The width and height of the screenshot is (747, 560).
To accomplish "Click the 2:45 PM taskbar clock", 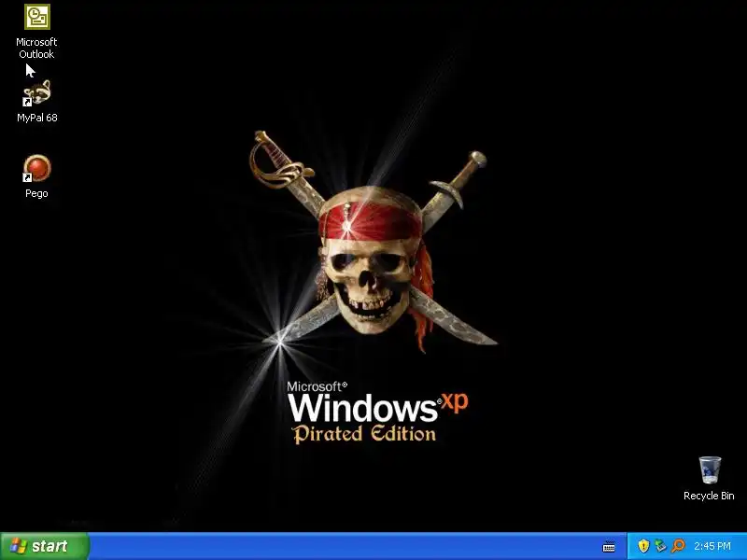I will click(x=712, y=546).
